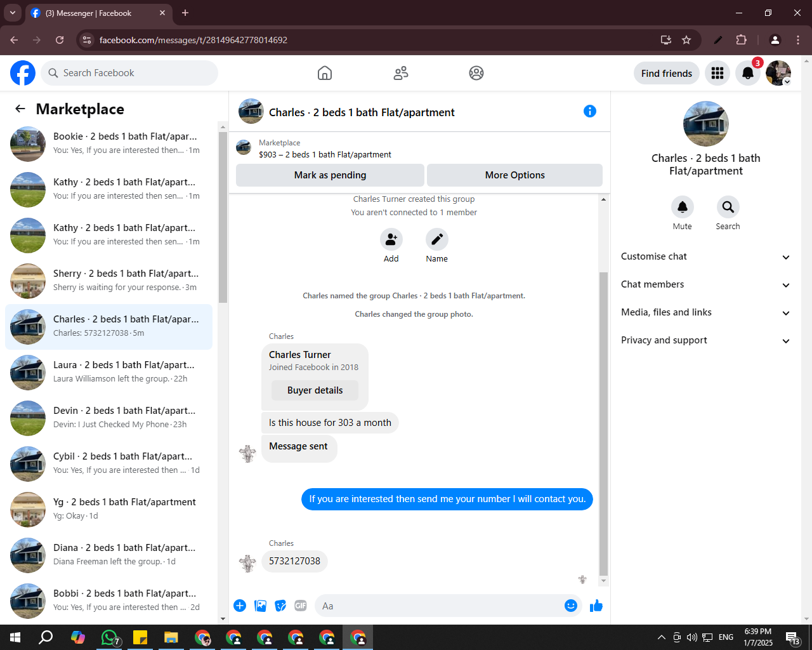Go back using the Marketplace back arrow

coord(20,109)
